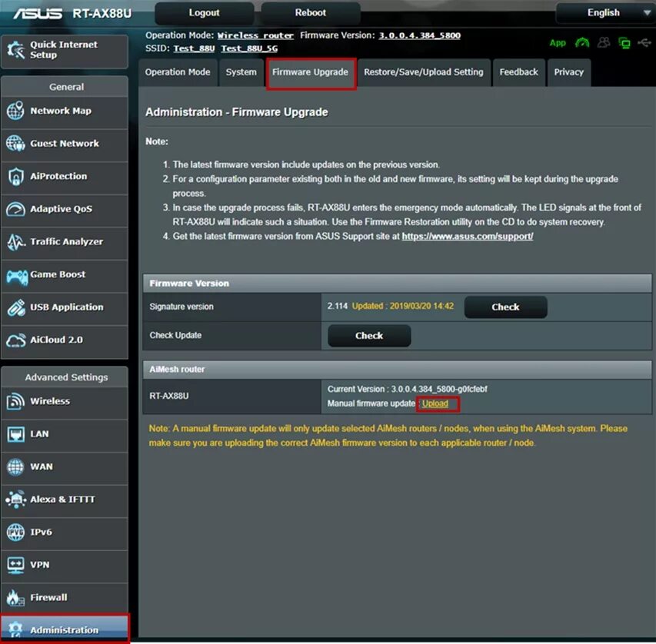This screenshot has width=656, height=644.
Task: Click the AiCloud 2.0 cloud icon
Action: coord(15,340)
